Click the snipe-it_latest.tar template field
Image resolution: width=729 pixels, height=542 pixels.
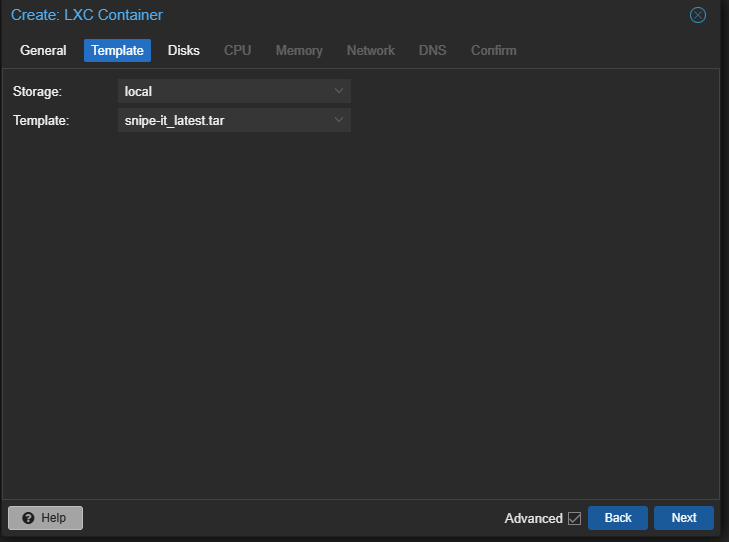[223, 120]
